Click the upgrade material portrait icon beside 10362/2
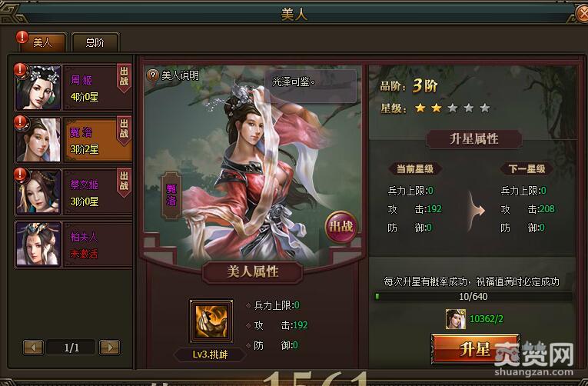 pyautogui.click(x=456, y=319)
